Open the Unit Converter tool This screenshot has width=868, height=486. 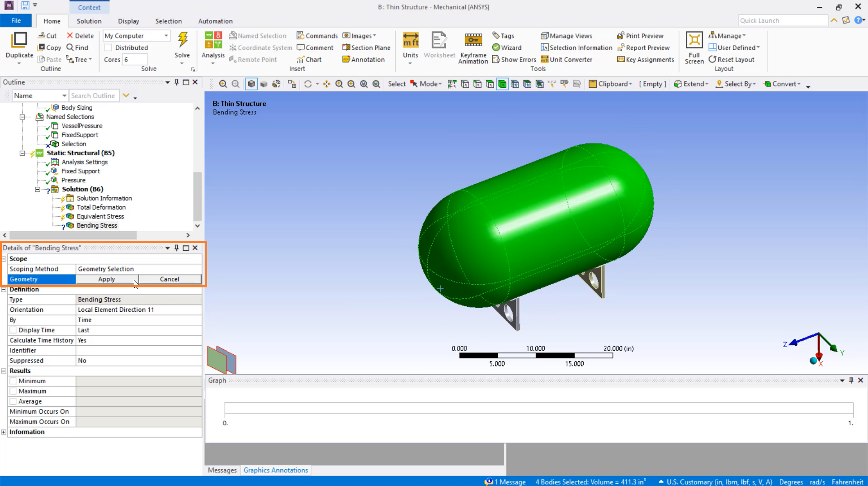566,59
